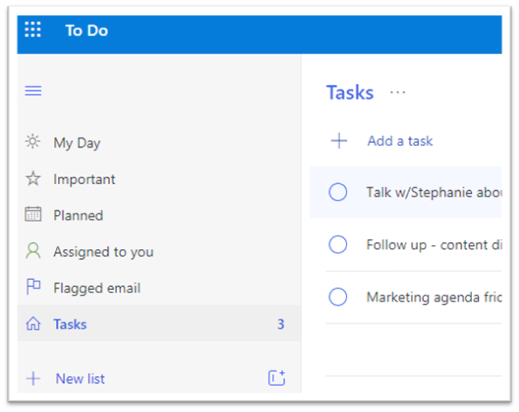Image resolution: width=519 pixels, height=412 pixels.
Task: Complete the Follow up - content task
Action: tap(338, 244)
